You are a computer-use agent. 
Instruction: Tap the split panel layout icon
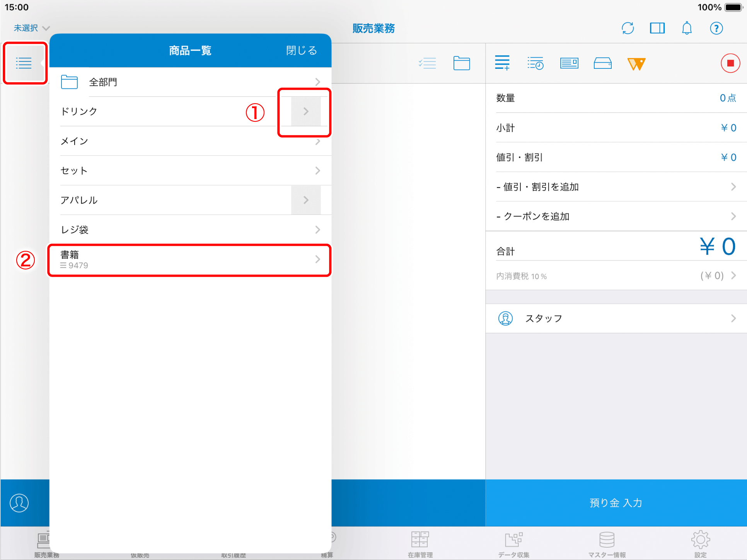(x=657, y=28)
